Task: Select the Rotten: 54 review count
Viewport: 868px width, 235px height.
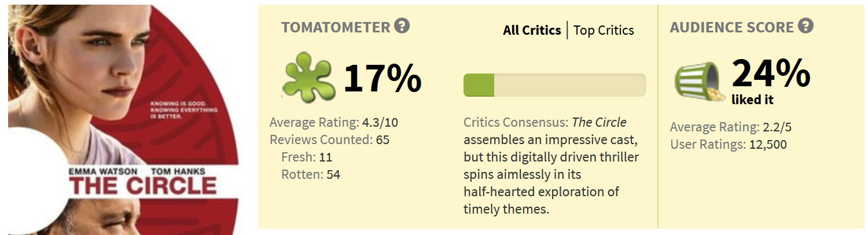Action: [311, 174]
